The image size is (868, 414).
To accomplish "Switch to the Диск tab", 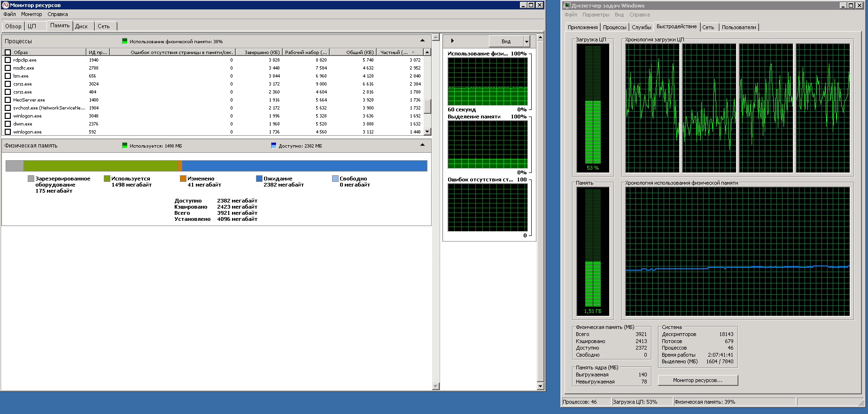I will click(82, 26).
